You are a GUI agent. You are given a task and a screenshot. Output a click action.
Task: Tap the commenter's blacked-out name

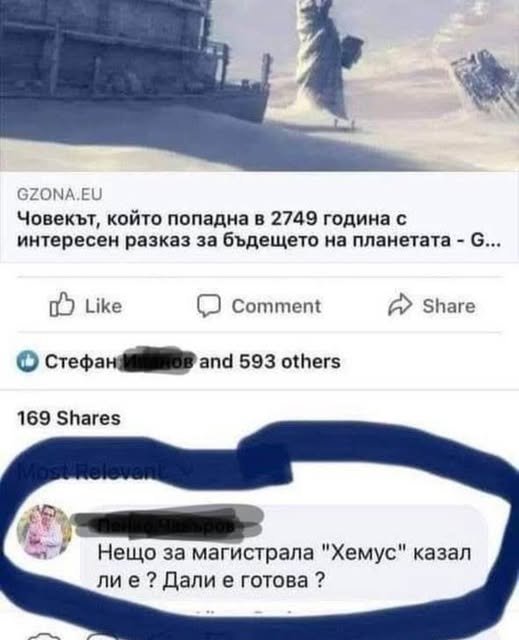(x=165, y=526)
